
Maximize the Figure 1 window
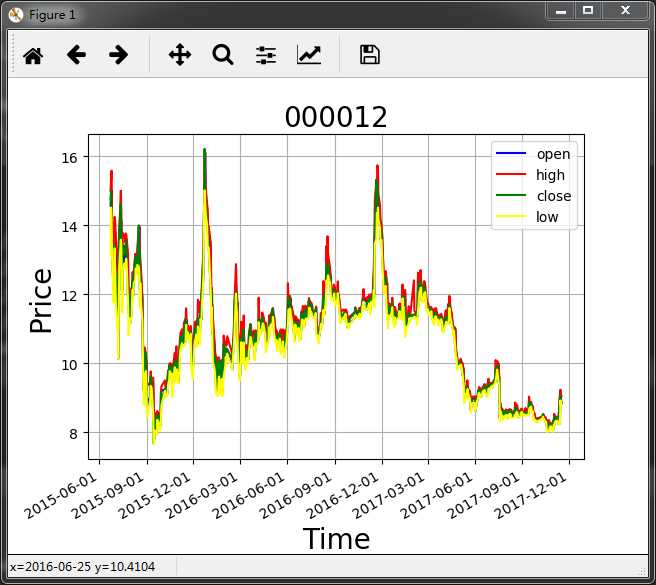(588, 11)
